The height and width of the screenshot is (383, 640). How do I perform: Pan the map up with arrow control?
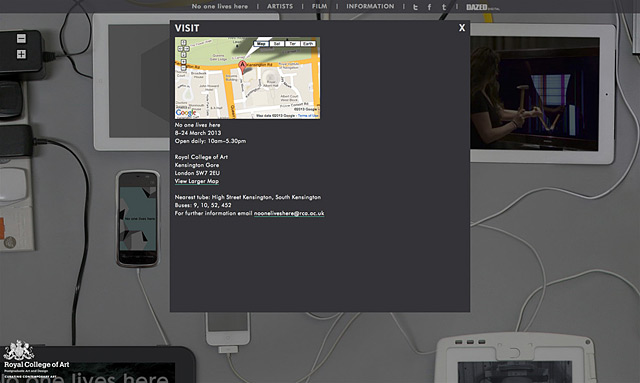(x=184, y=42)
